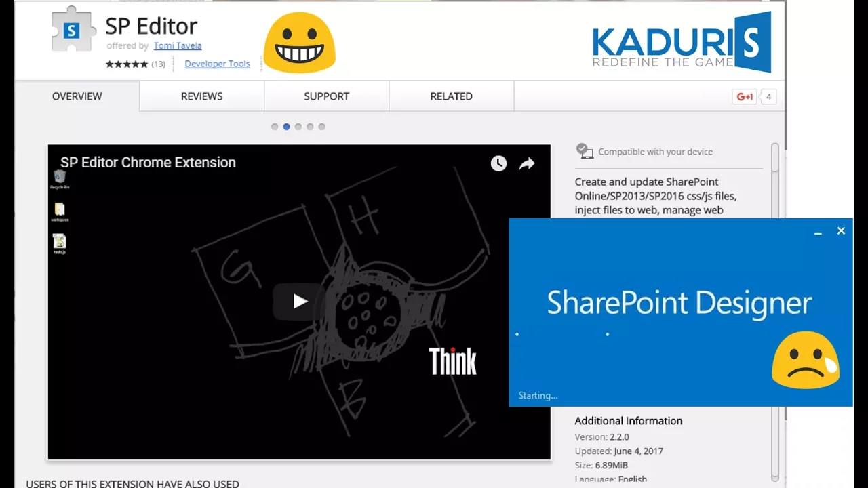Viewport: 868px width, 488px height.
Task: Open the Developer Tools category link
Action: 217,64
